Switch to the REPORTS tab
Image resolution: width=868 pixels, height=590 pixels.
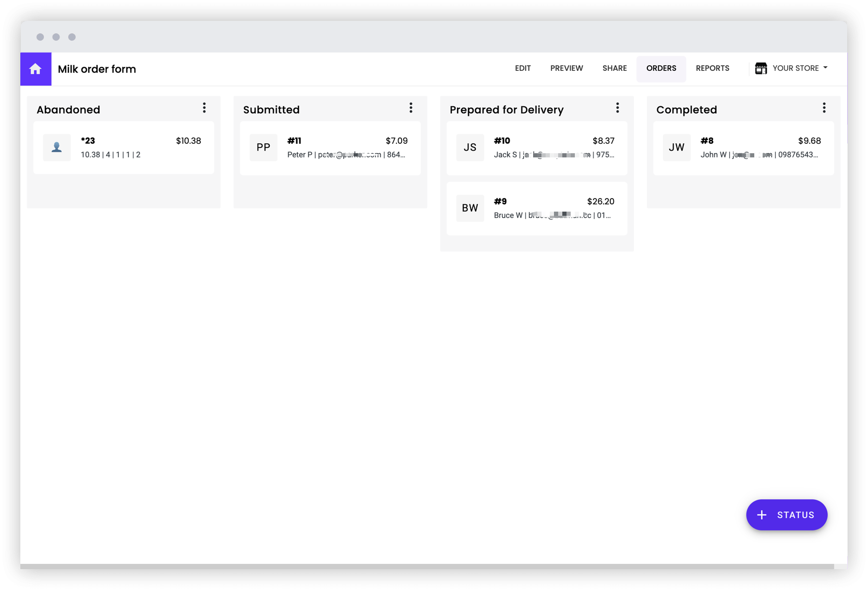(x=712, y=68)
